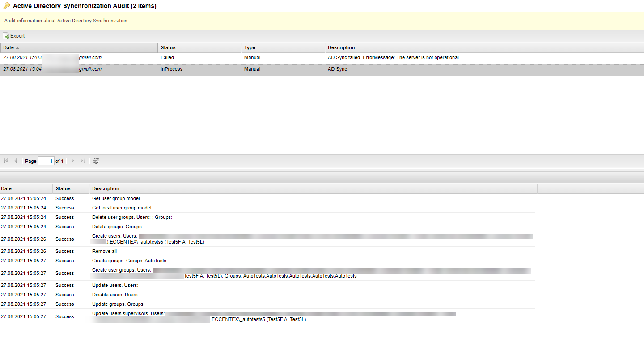
Task: Go to previous page arrow
Action: click(x=15, y=161)
